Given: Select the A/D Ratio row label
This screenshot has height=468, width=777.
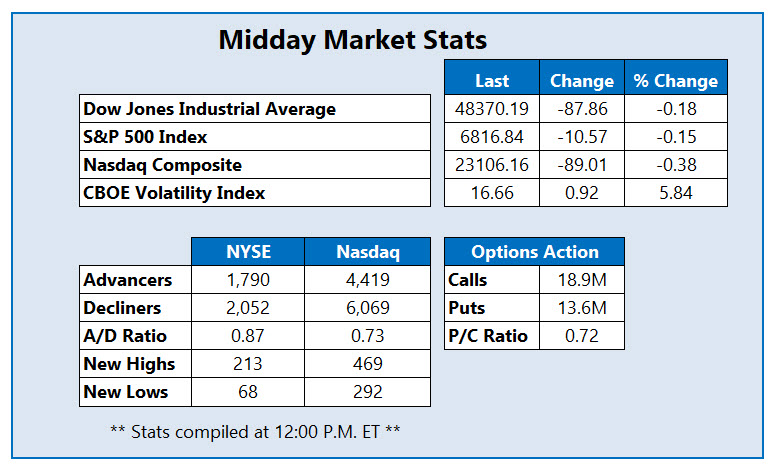Looking at the screenshot, I should (125, 336).
